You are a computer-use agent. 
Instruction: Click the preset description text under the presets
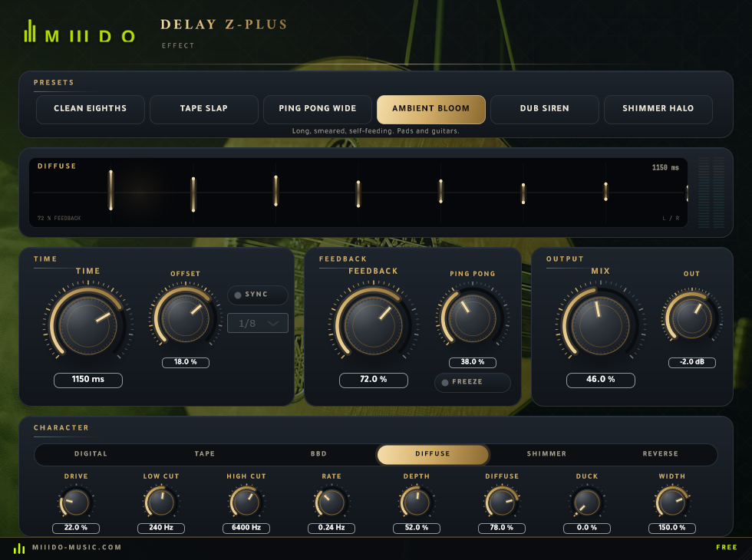click(375, 131)
